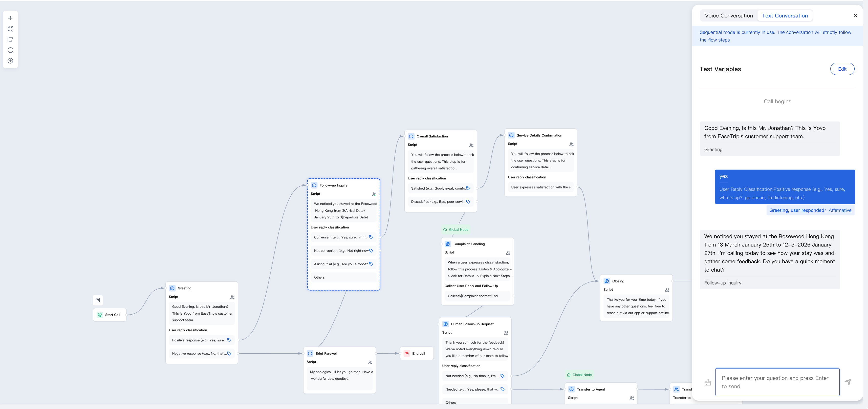Select the Text Conversation tab
This screenshot has height=409, width=868.
pos(785,15)
